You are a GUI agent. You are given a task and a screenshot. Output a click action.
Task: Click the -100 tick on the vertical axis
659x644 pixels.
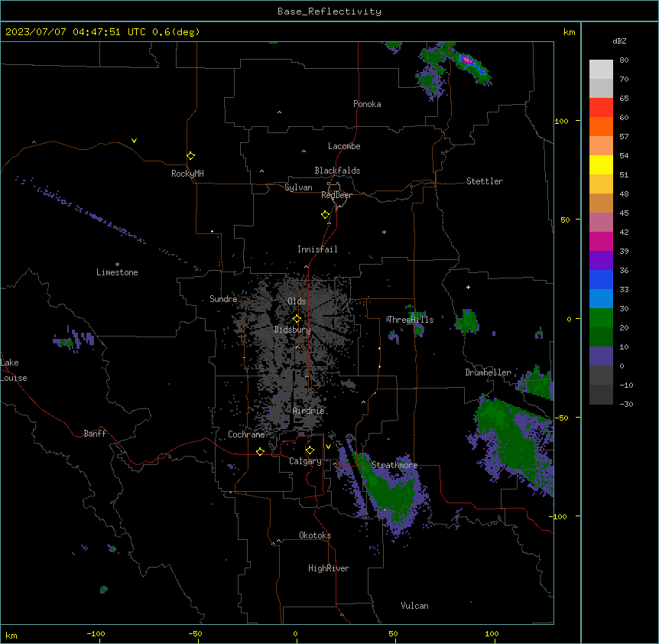558,516
